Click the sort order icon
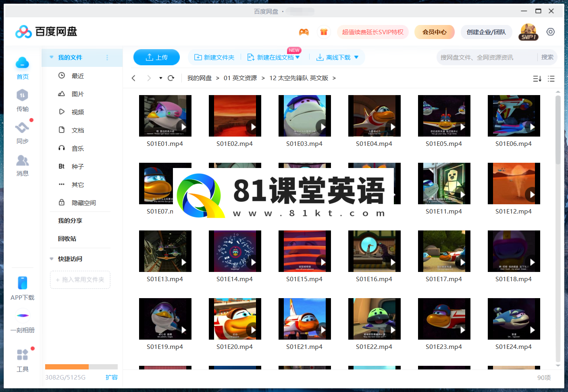Image resolution: width=568 pixels, height=392 pixels. click(537, 79)
